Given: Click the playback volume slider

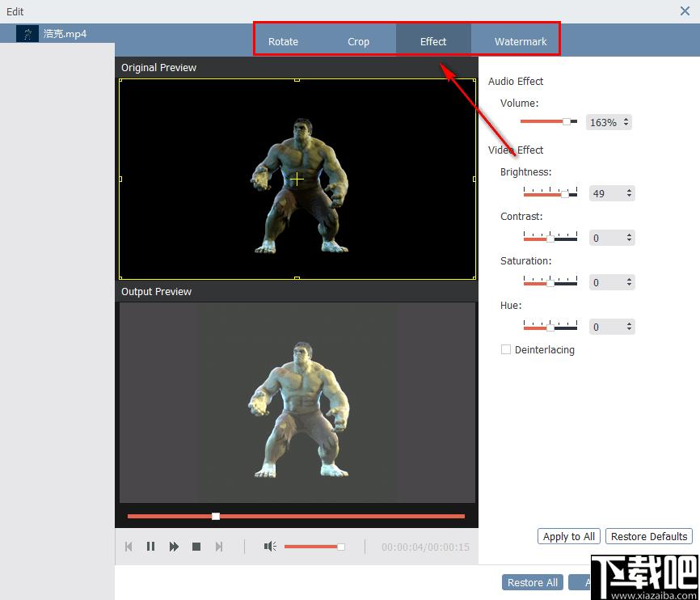Looking at the screenshot, I should coord(314,547).
